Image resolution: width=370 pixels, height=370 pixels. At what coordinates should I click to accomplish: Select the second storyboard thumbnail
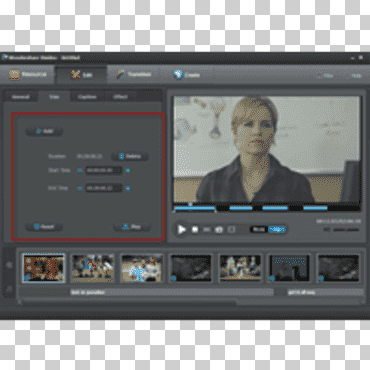(x=93, y=268)
